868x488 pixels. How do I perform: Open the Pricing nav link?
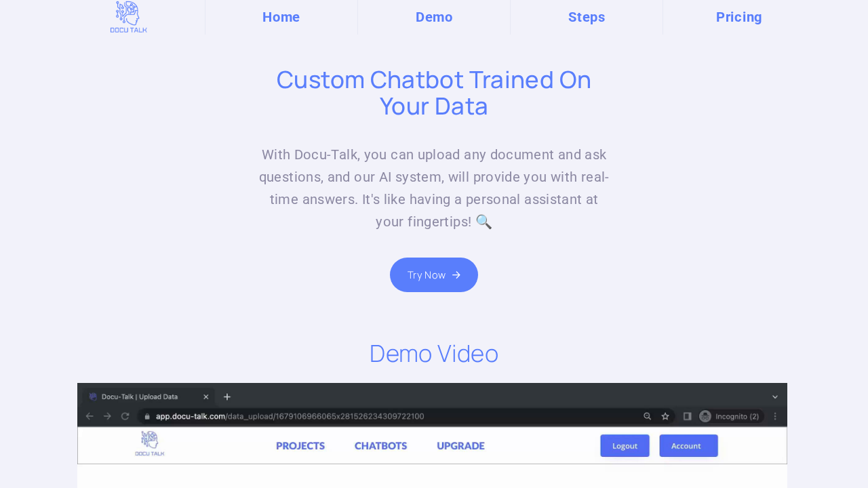coord(738,17)
